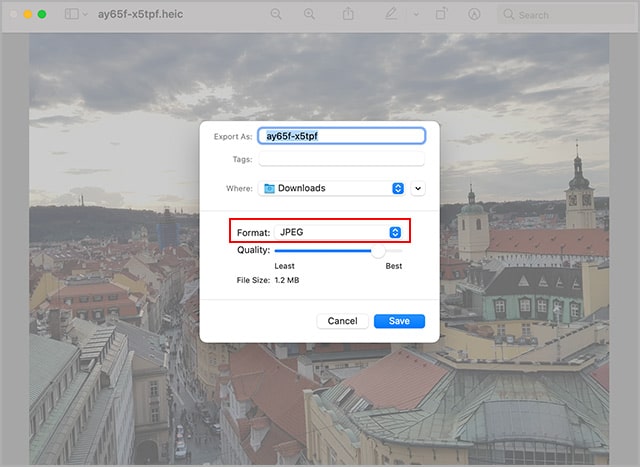
Task: Click the Quality slider knob
Action: [378, 251]
